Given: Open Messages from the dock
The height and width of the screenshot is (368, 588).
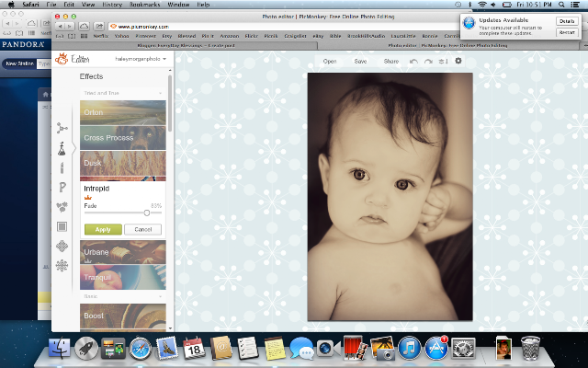Looking at the screenshot, I should [x=301, y=349].
